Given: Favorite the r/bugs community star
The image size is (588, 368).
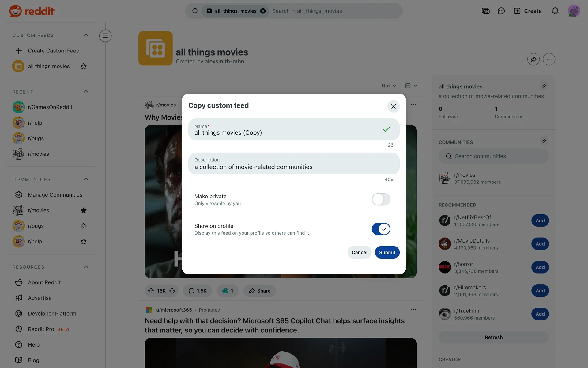Looking at the screenshot, I should click(83, 226).
